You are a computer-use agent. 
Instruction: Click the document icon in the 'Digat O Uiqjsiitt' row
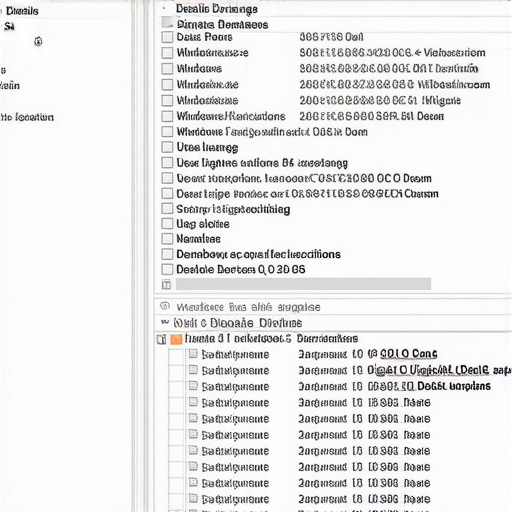193,369
